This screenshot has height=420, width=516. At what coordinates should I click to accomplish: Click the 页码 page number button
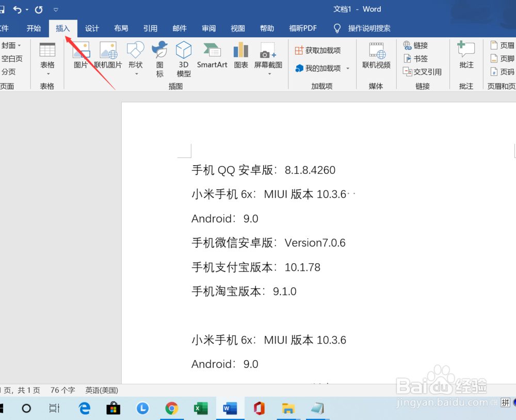503,72
